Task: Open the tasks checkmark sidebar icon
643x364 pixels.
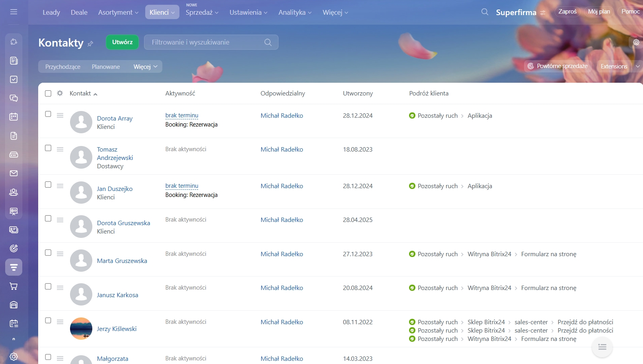Action: click(x=14, y=79)
